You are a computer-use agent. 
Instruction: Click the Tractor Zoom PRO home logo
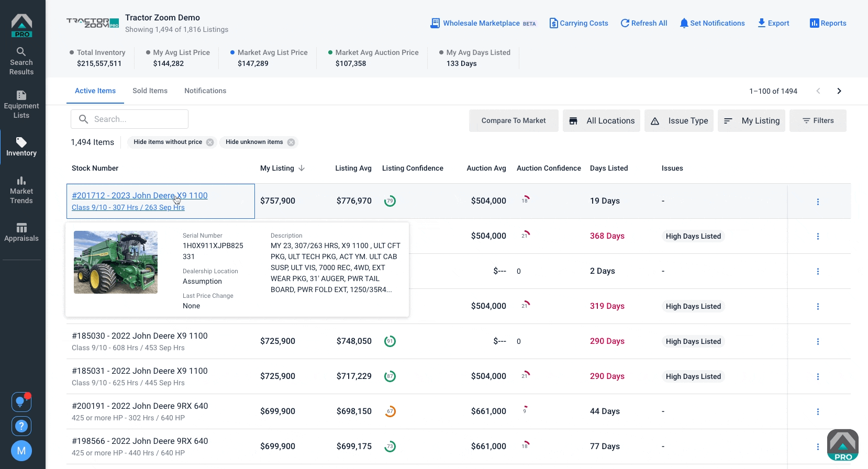[21, 26]
